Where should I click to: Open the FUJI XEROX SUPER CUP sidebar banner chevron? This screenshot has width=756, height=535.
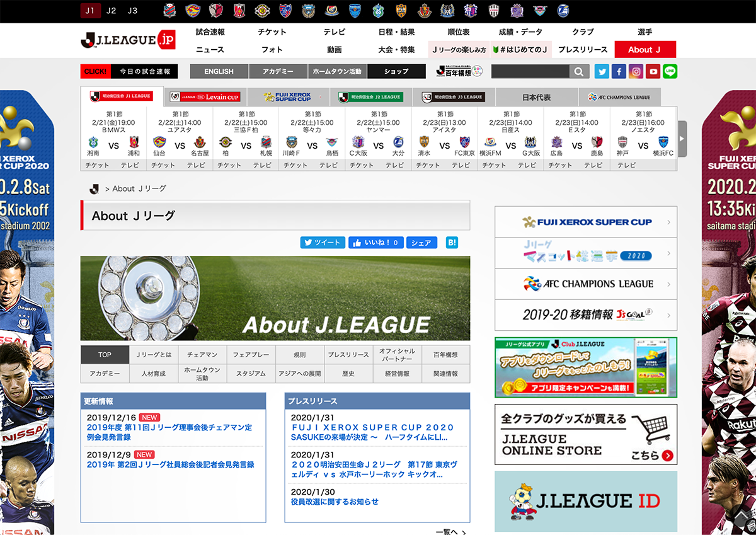pyautogui.click(x=668, y=222)
